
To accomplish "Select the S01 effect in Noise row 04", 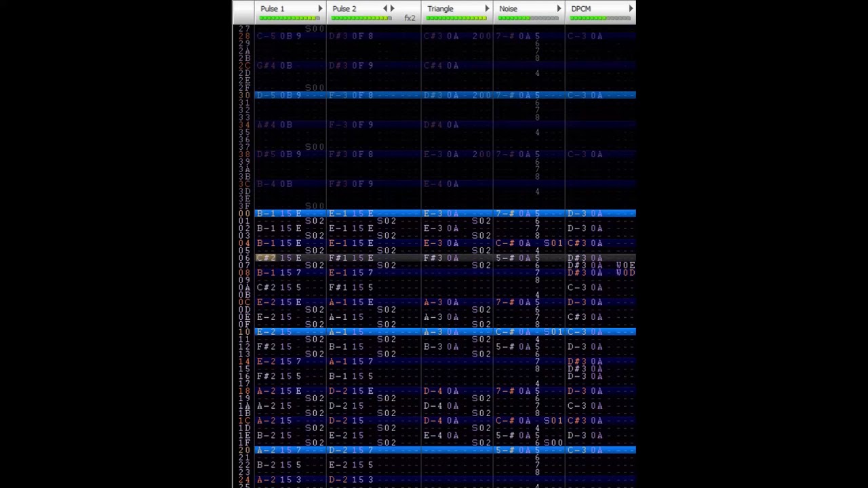I will click(x=553, y=243).
